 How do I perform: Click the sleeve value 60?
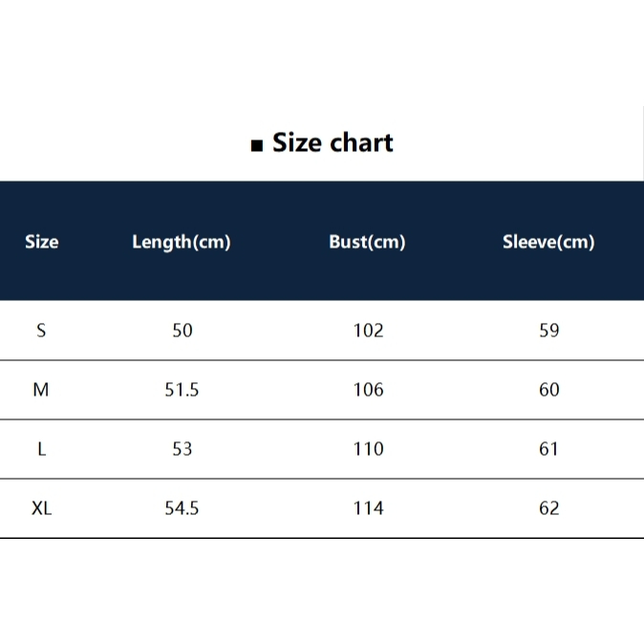tap(548, 390)
